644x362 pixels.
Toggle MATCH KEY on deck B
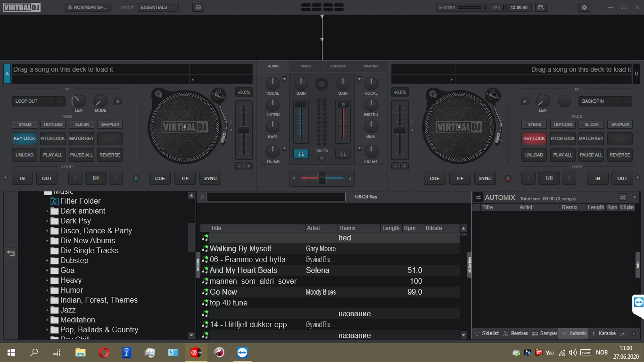tap(591, 139)
